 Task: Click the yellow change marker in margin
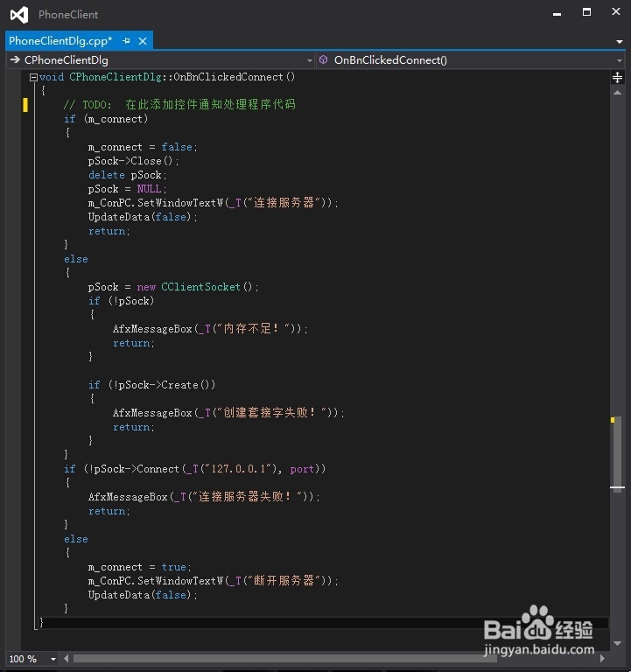[25, 105]
